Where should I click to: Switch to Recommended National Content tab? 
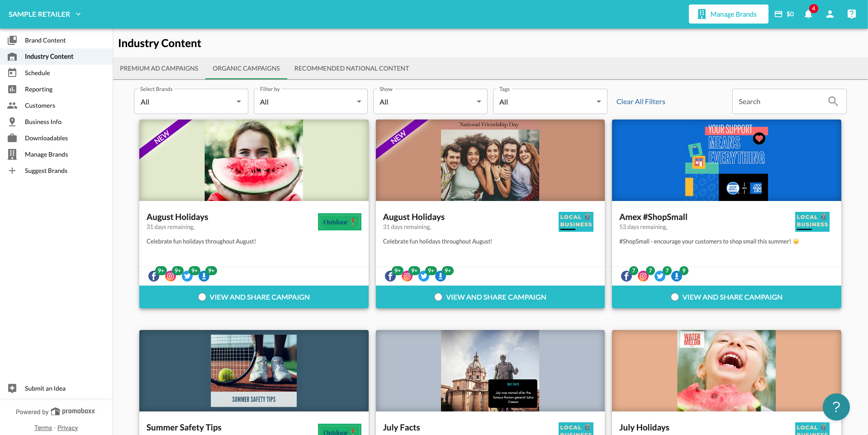pos(351,68)
